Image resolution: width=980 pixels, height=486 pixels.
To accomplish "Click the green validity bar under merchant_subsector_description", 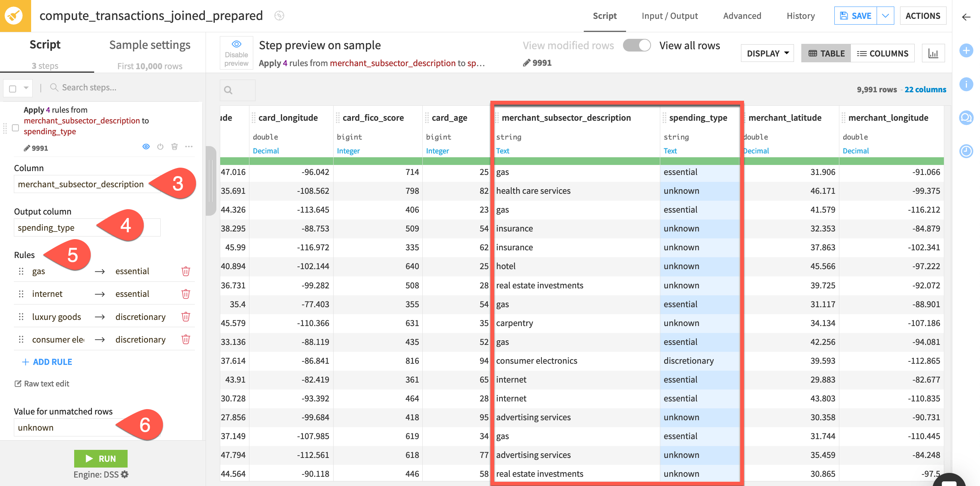I will [x=576, y=161].
